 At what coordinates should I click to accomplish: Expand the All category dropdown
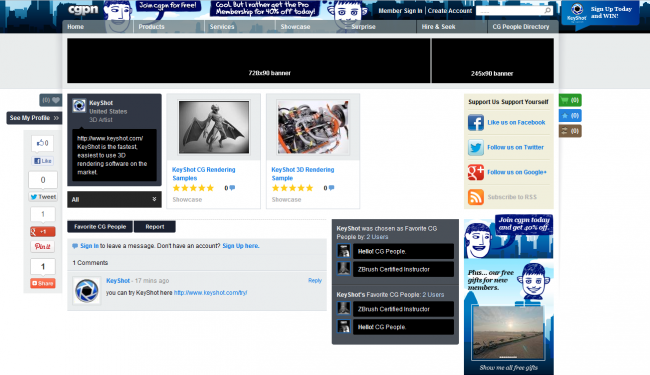tap(114, 199)
